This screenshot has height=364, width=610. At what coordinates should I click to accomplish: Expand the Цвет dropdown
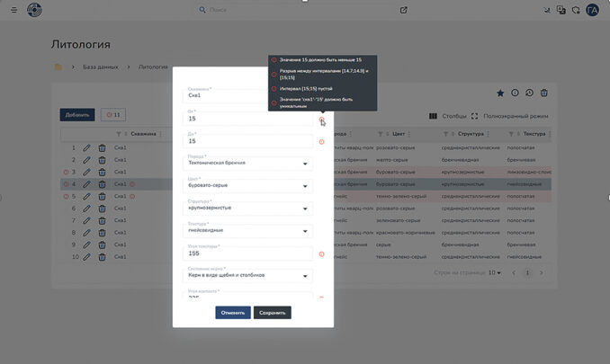(307, 187)
